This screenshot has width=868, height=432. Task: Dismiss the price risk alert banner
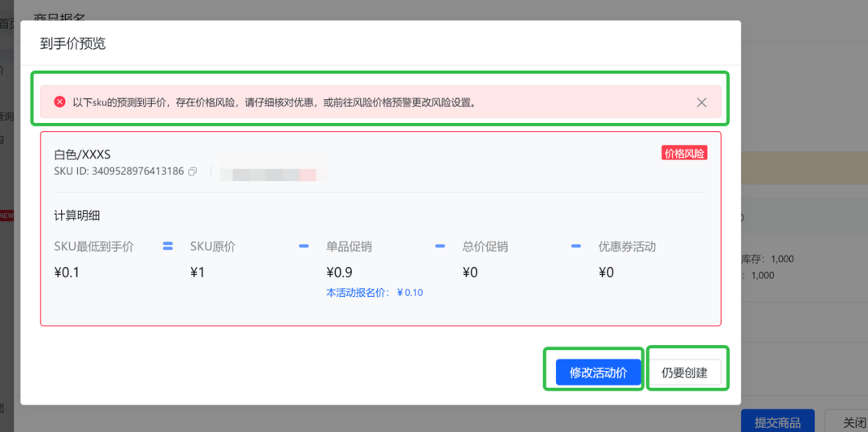point(701,102)
